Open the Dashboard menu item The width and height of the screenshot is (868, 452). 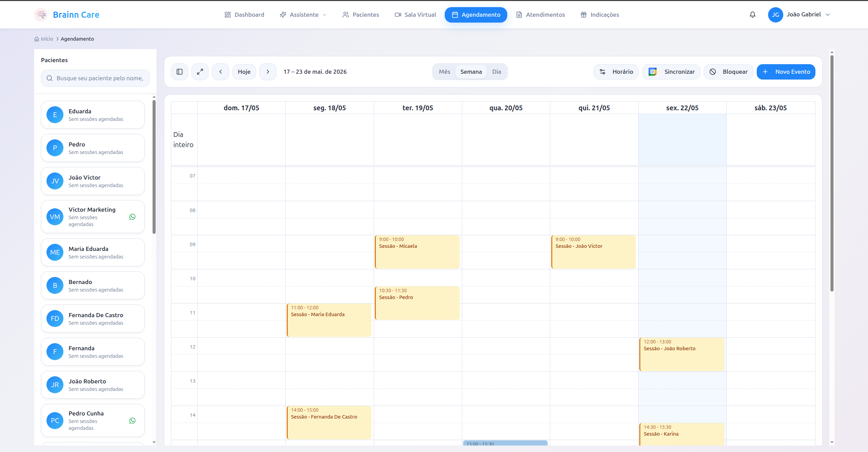coord(244,15)
